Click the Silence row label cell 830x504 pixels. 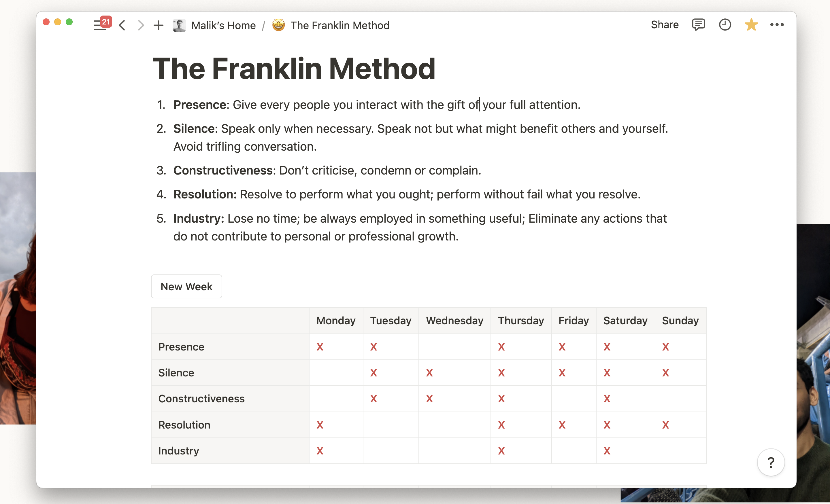pyautogui.click(x=230, y=373)
